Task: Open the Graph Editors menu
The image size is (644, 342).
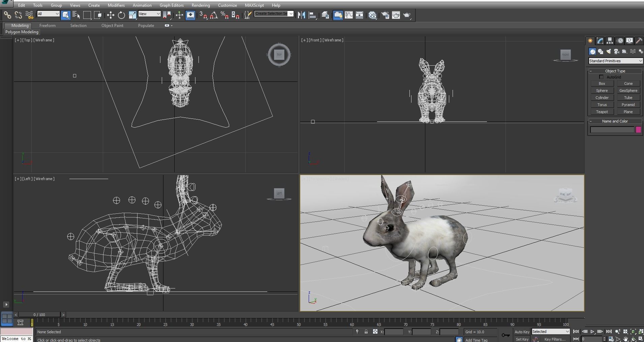Action: (172, 5)
